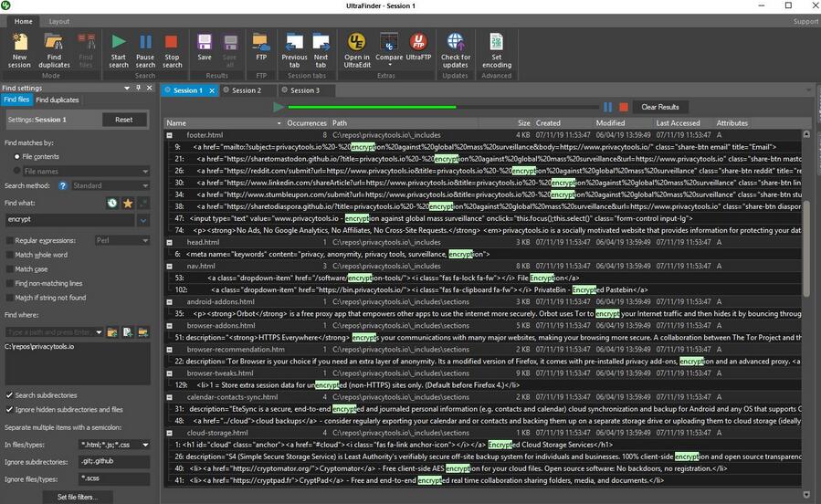
Task: Start a New session from the ribbon
Action: point(19,51)
